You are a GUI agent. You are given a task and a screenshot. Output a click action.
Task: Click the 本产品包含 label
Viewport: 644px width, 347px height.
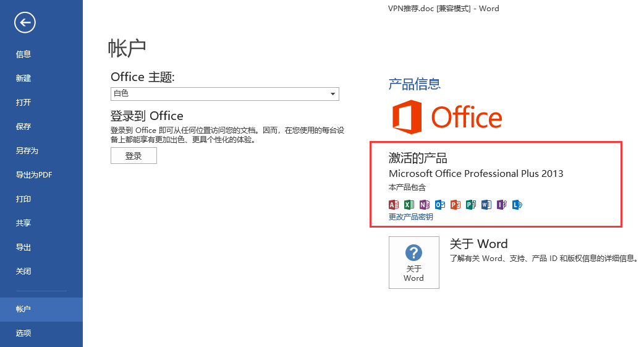[x=407, y=187]
